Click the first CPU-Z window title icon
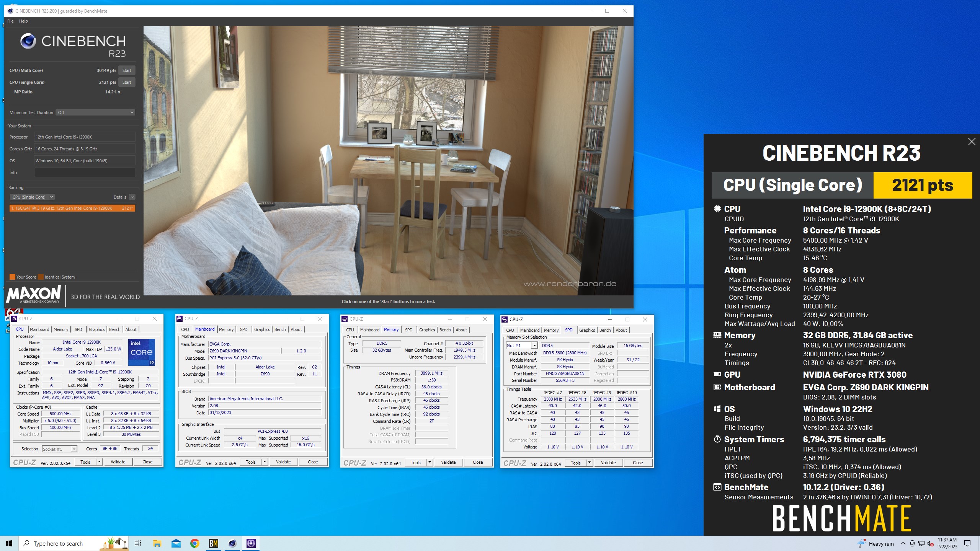 click(14, 319)
